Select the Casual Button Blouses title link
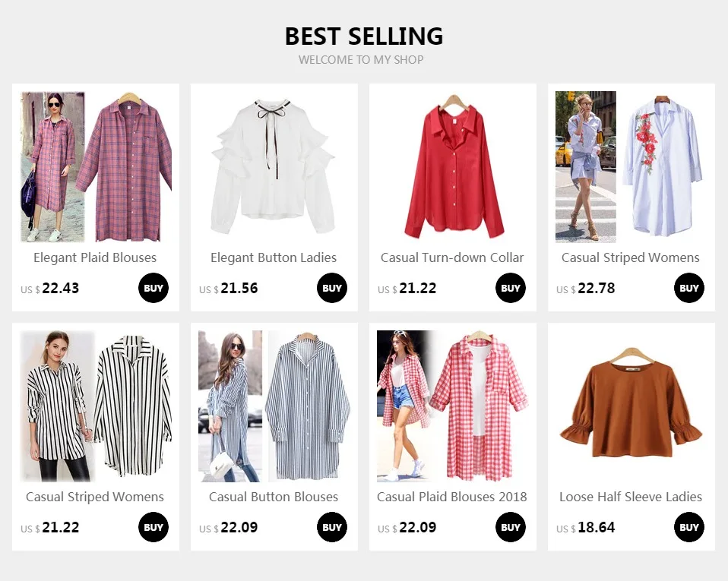Image resolution: width=728 pixels, height=581 pixels. [x=274, y=497]
